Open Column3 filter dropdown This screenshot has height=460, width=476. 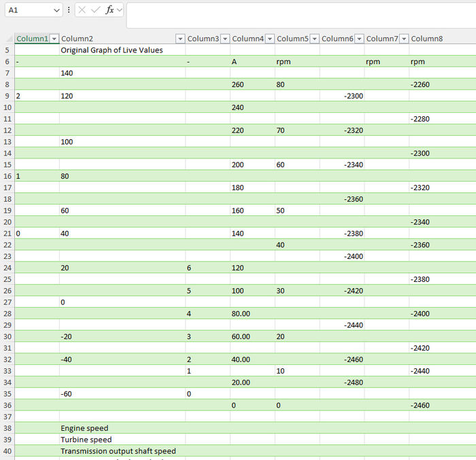pos(225,39)
